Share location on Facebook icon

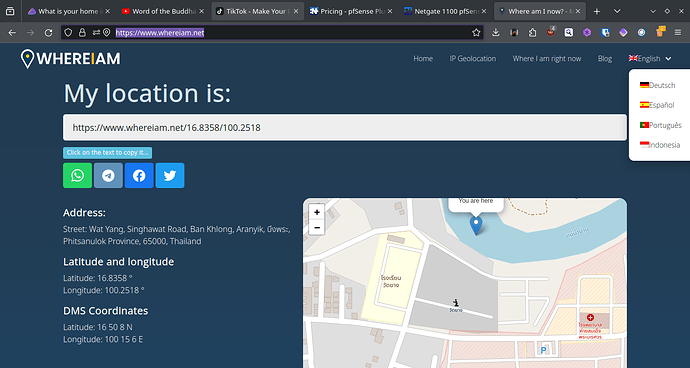139,175
